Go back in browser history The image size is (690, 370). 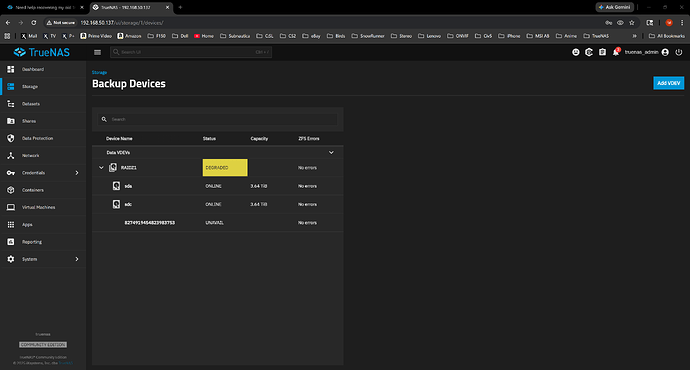click(x=8, y=22)
